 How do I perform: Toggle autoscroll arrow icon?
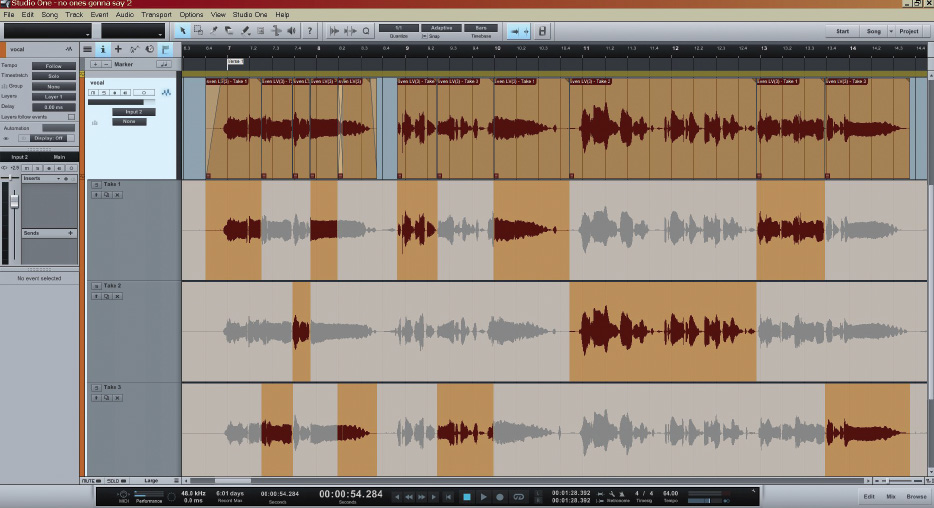click(x=514, y=31)
